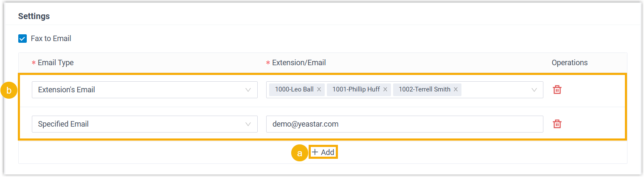Remove the 1000-Leo Ball tag
The height and width of the screenshot is (177, 644).
pyautogui.click(x=319, y=90)
